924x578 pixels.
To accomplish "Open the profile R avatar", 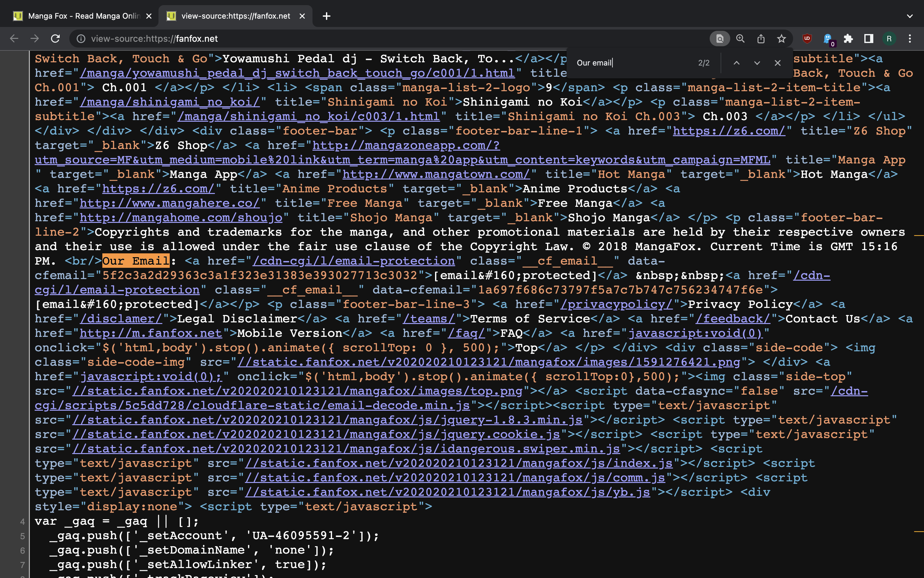I will point(889,39).
